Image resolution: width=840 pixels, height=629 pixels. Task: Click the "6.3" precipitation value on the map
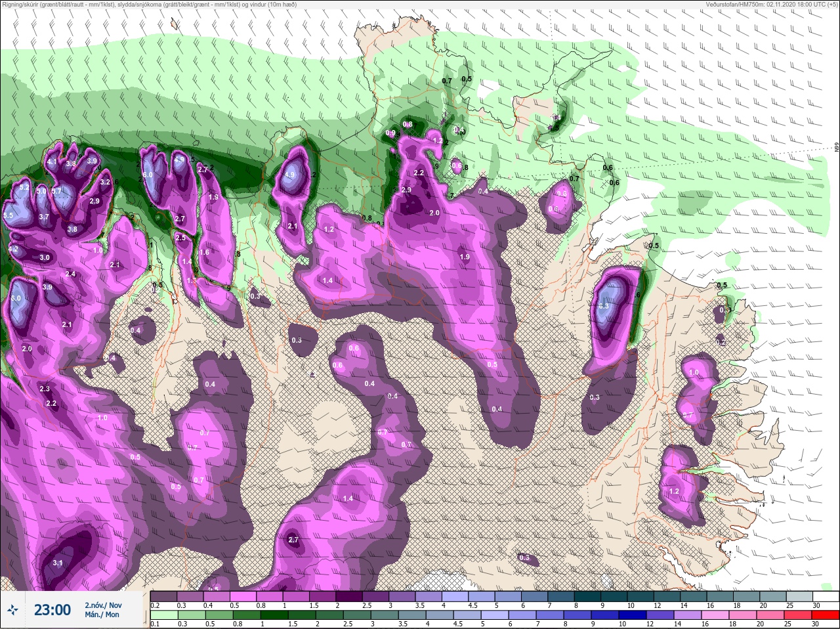pyautogui.click(x=604, y=306)
